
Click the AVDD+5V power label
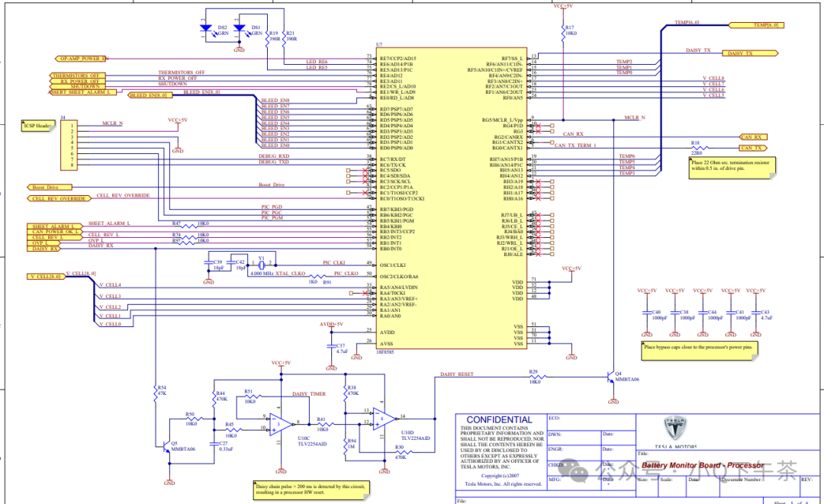coord(331,325)
